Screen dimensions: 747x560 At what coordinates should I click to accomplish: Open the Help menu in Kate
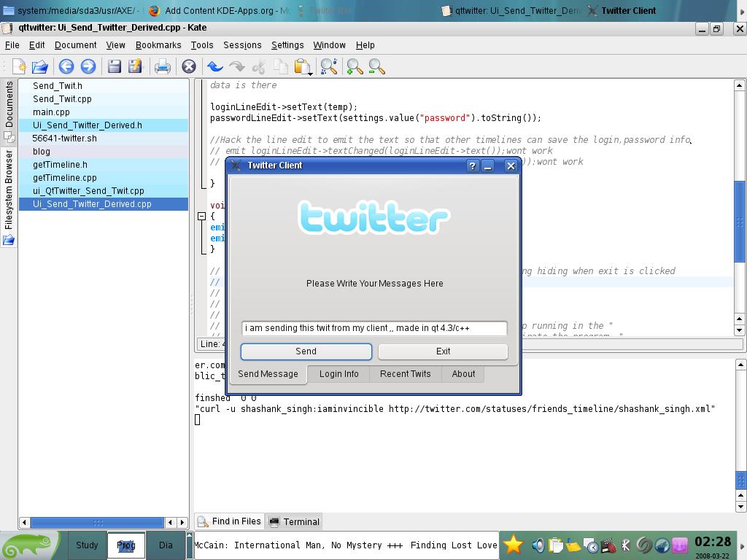pyautogui.click(x=365, y=44)
